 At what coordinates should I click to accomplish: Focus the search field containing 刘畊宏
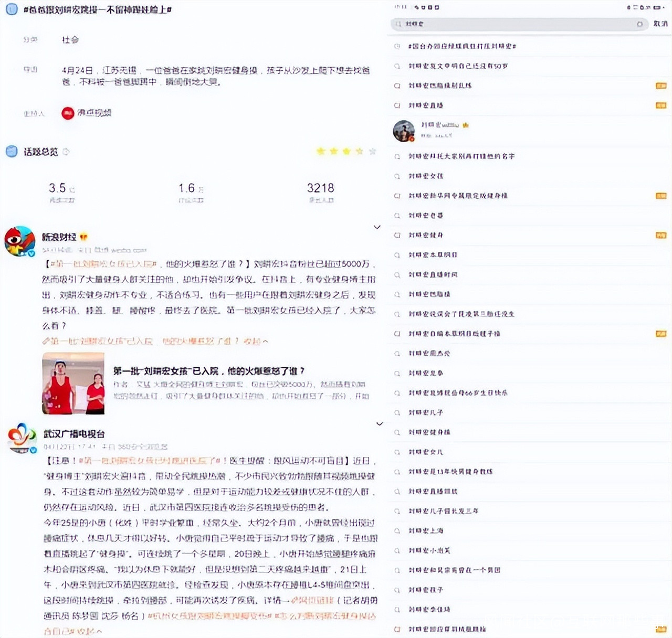(519, 24)
